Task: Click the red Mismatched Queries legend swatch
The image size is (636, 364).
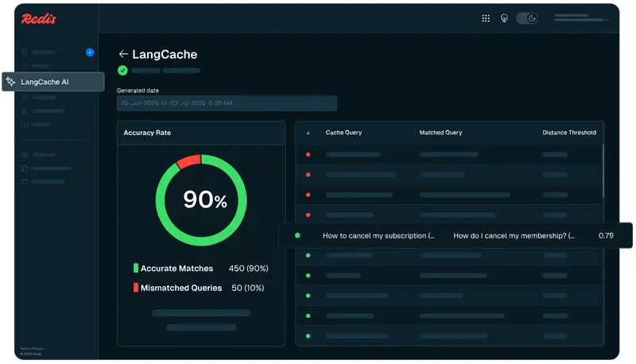Action: click(136, 288)
